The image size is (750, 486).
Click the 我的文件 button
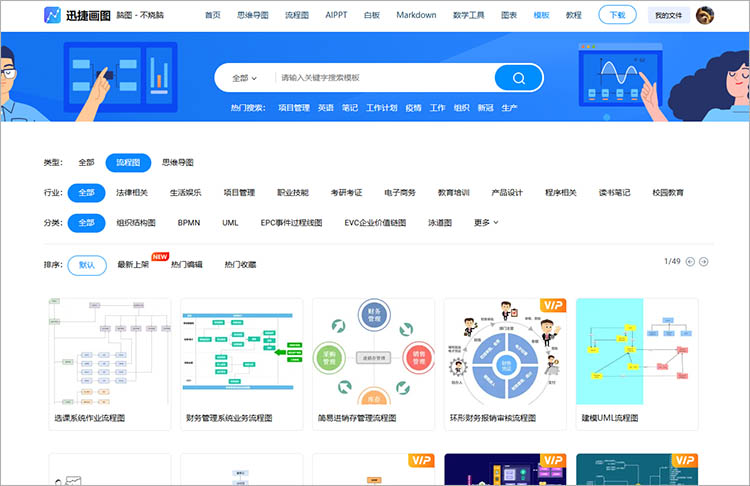(x=669, y=15)
